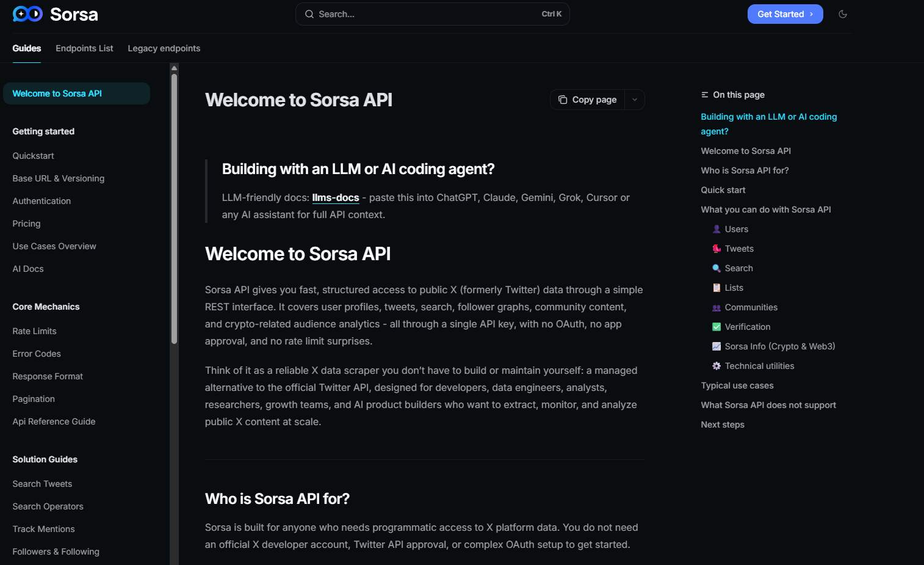
Task: Click the Sorsa brand name text
Action: (x=74, y=14)
